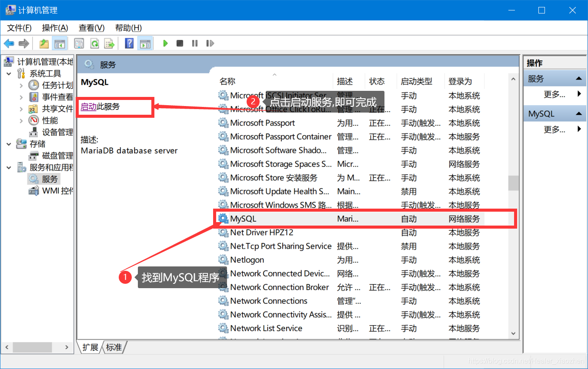The image size is (588, 369).
Task: Collapse the 服务 section in 操作 pane
Action: 578,79
